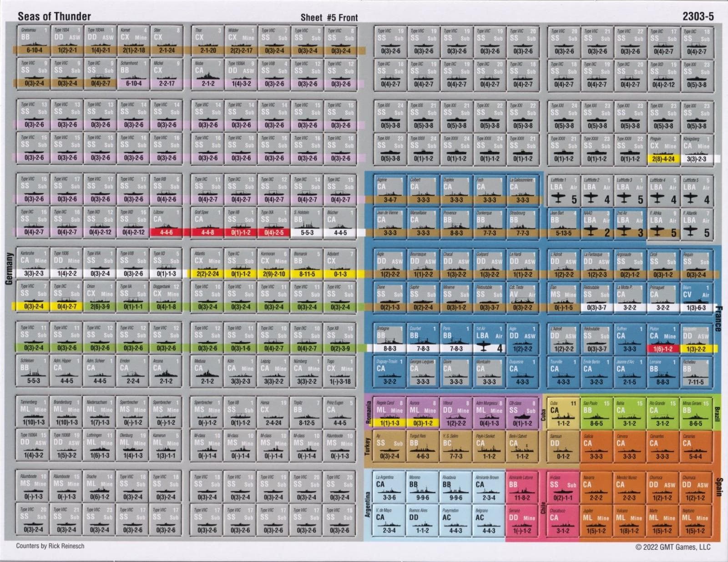This screenshot has width=728, height=562.
Task: Click the "2303-5" sheet number
Action: click(698, 16)
